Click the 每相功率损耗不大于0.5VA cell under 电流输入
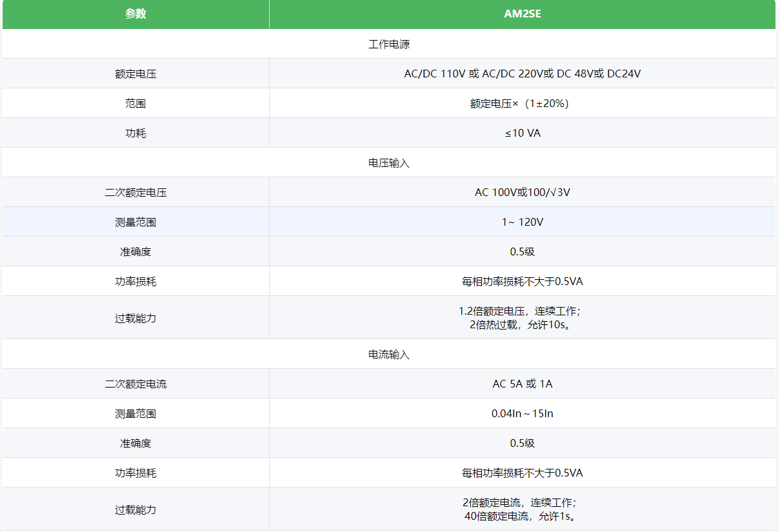The width and height of the screenshot is (780, 532). tap(523, 473)
